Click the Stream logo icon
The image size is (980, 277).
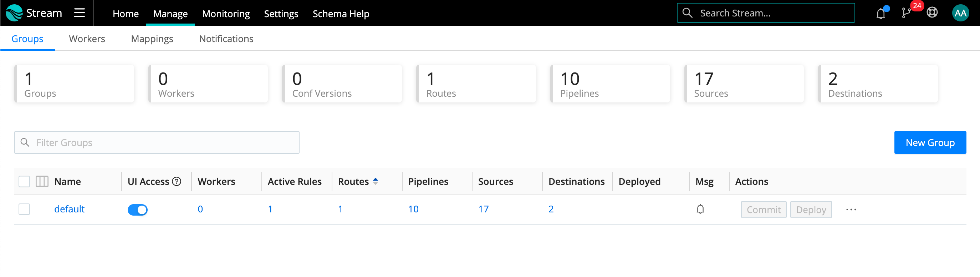[14, 13]
